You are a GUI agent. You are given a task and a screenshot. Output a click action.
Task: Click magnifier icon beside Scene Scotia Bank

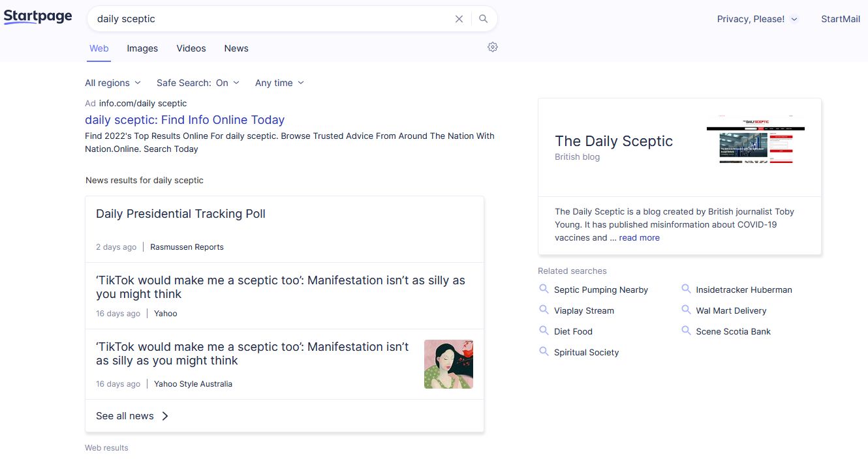click(686, 331)
